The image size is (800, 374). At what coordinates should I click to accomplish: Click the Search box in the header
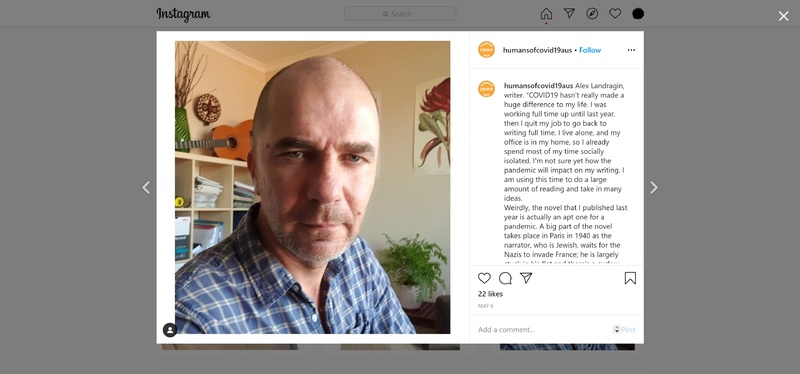(x=400, y=14)
